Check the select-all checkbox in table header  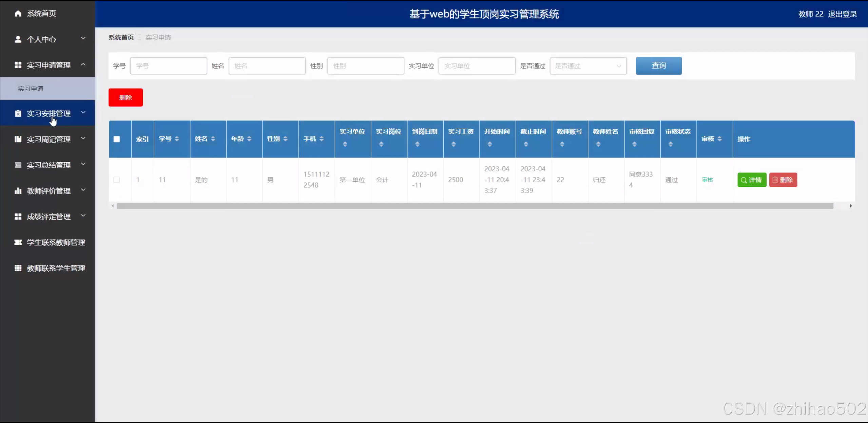tap(117, 139)
